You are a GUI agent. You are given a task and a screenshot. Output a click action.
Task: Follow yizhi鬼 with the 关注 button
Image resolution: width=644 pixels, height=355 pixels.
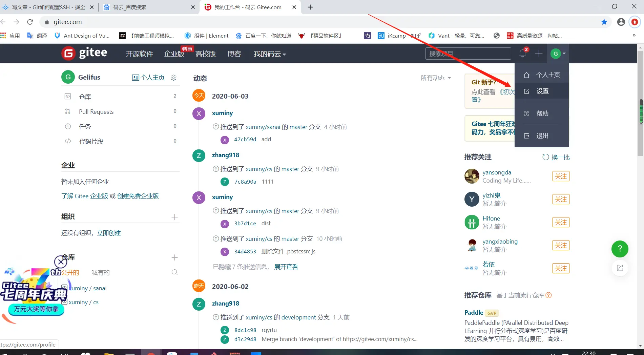pyautogui.click(x=561, y=199)
